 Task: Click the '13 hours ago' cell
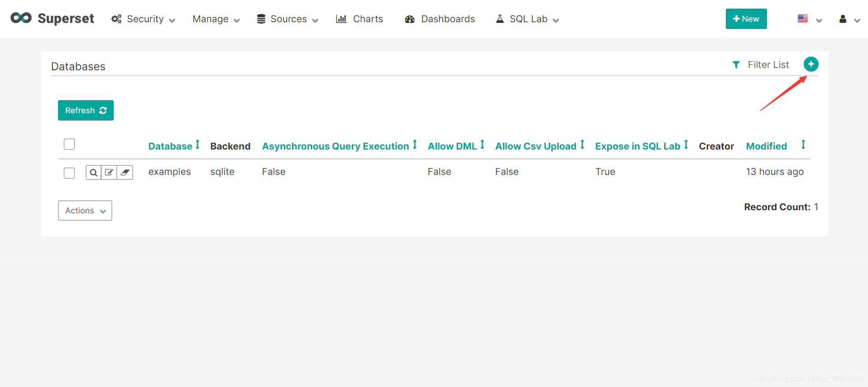[775, 172]
